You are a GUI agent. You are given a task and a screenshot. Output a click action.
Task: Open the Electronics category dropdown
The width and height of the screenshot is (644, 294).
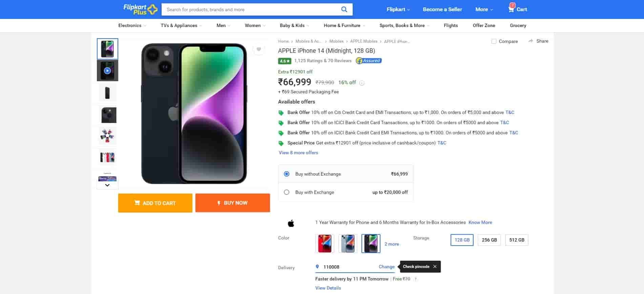[132, 25]
